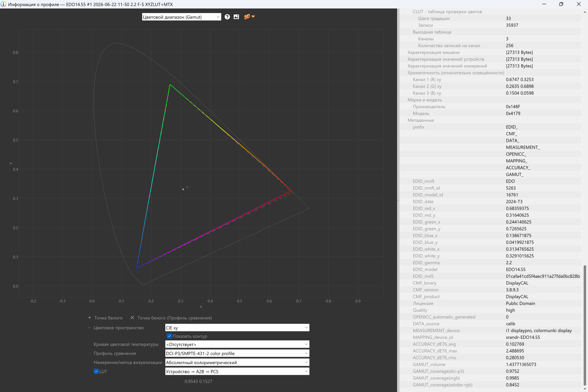Open the color temperature curve dropdown
This screenshot has height=392, width=588.
point(237,344)
